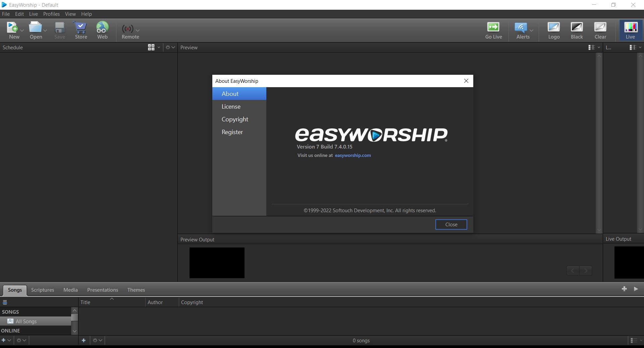
Task: Switch to the Songs tab
Action: [15, 290]
